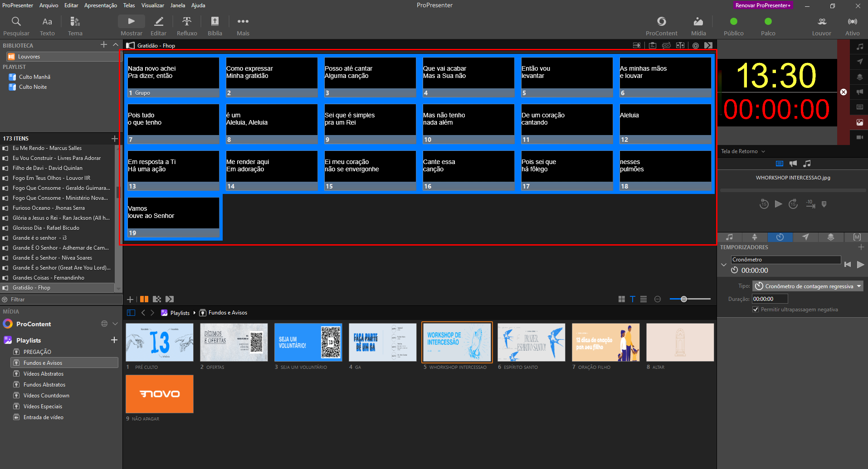Click the Duração time field
Image resolution: width=868 pixels, height=469 pixels.
[x=770, y=299]
